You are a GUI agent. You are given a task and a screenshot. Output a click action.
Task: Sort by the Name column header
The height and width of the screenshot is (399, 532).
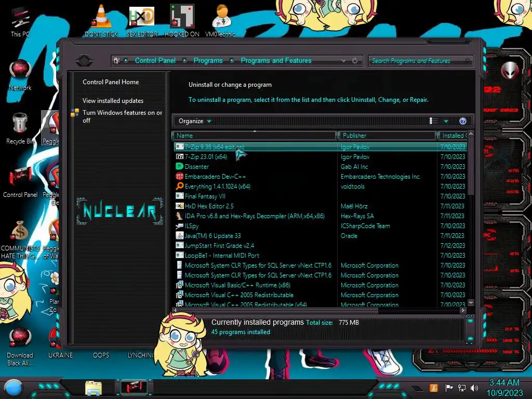254,136
